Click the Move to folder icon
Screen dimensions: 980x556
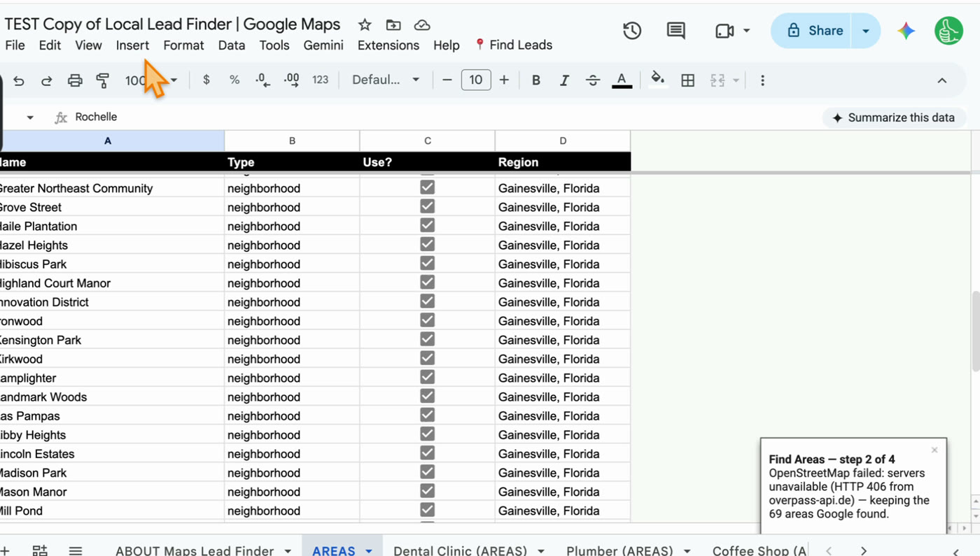coord(393,24)
